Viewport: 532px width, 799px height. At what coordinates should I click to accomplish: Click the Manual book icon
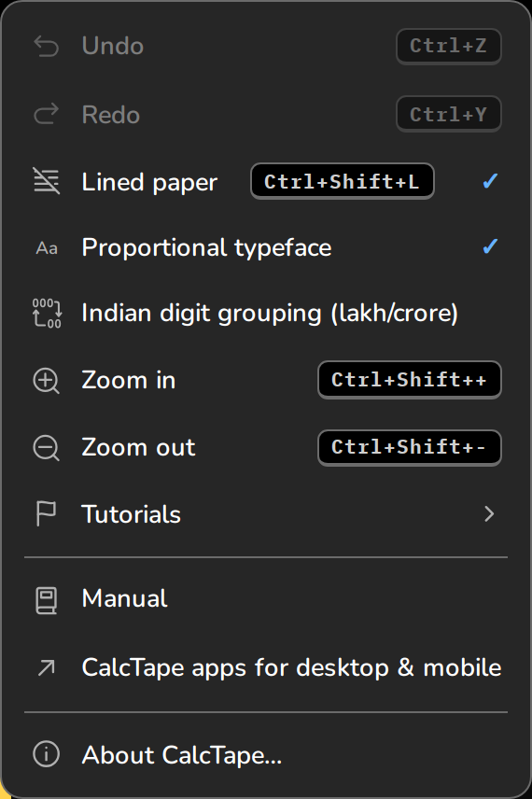(47, 600)
